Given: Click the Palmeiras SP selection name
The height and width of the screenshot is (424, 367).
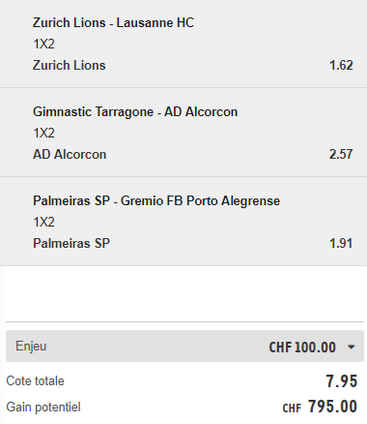Looking at the screenshot, I should click(71, 243).
